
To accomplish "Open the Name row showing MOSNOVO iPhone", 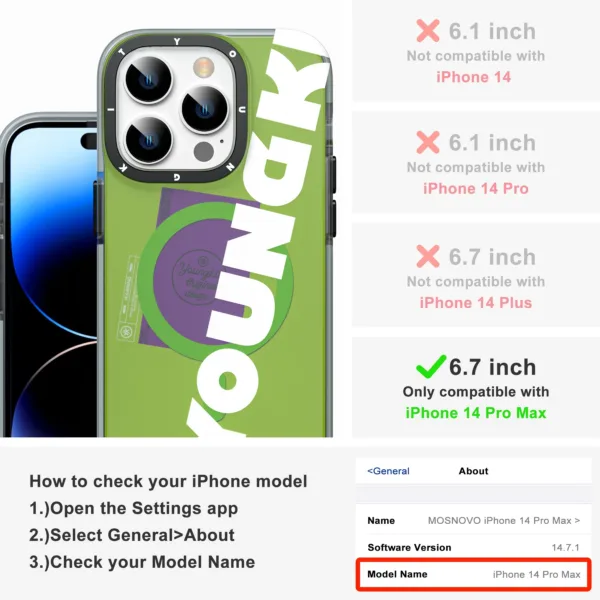I will (474, 520).
